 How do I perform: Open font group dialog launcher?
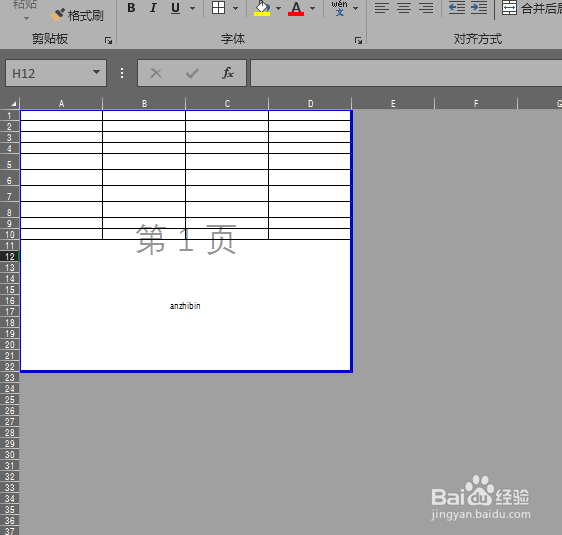[x=358, y=40]
